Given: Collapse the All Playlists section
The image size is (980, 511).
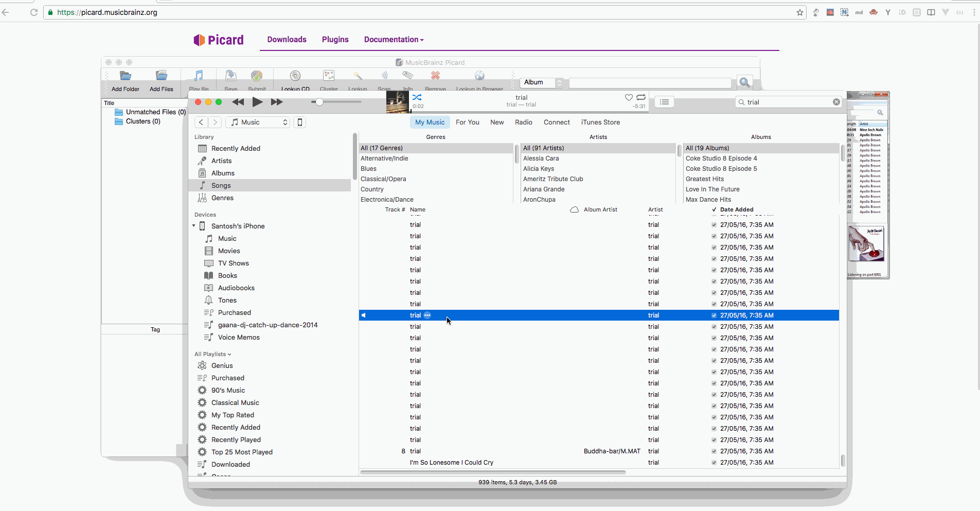Looking at the screenshot, I should [x=212, y=354].
